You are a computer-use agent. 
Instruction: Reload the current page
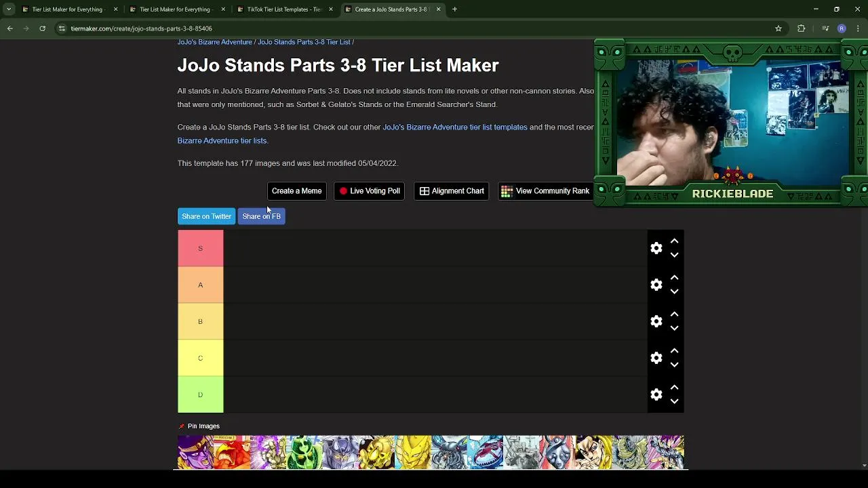coord(42,28)
